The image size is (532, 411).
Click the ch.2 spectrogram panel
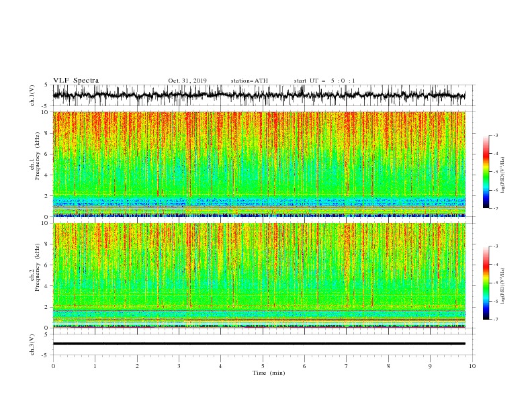(259, 275)
